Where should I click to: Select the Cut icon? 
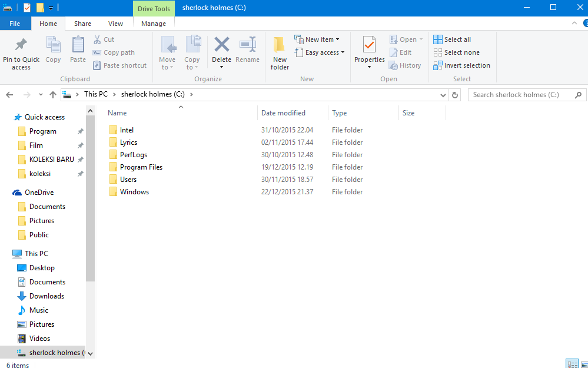click(104, 39)
